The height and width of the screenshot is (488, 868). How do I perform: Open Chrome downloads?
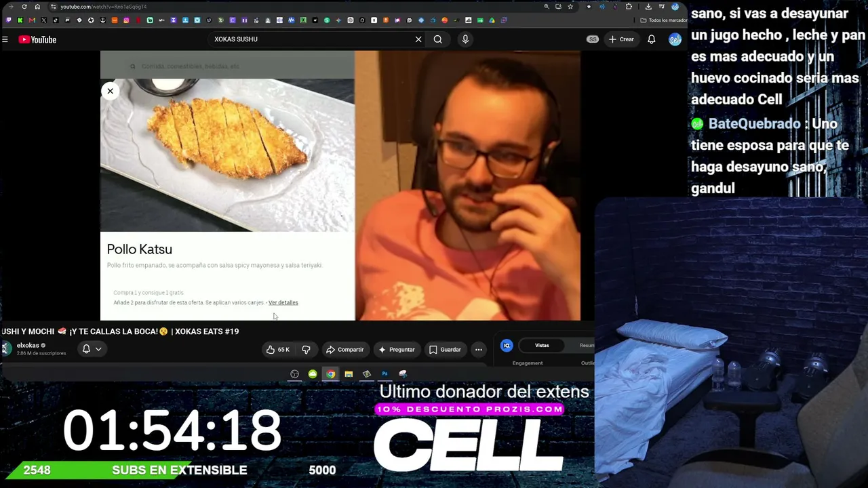[648, 7]
